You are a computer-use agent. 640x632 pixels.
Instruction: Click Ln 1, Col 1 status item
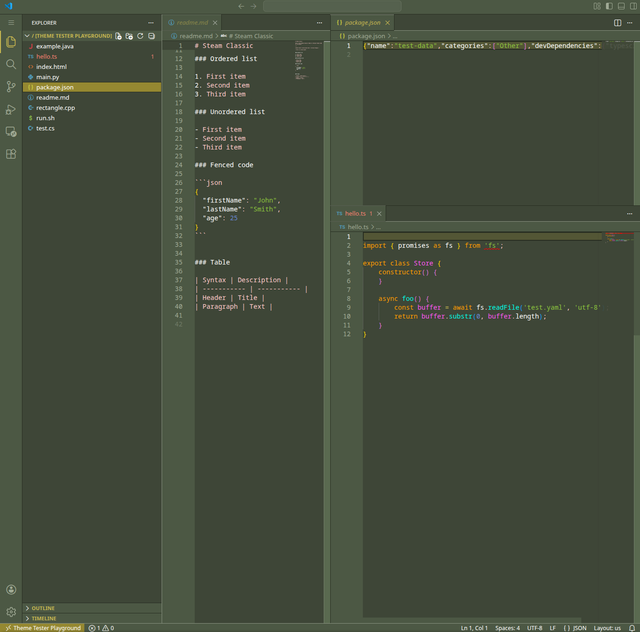coord(474,628)
